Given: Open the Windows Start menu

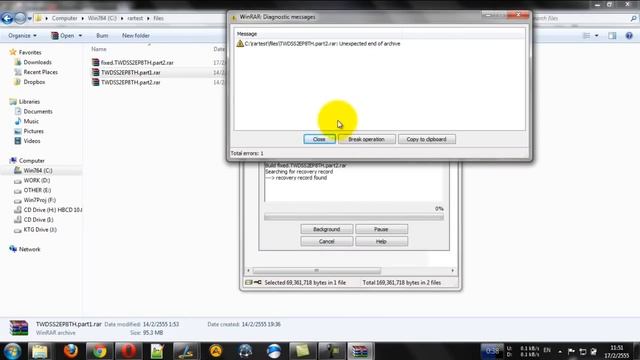Looking at the screenshot, I should pyautogui.click(x=12, y=351).
